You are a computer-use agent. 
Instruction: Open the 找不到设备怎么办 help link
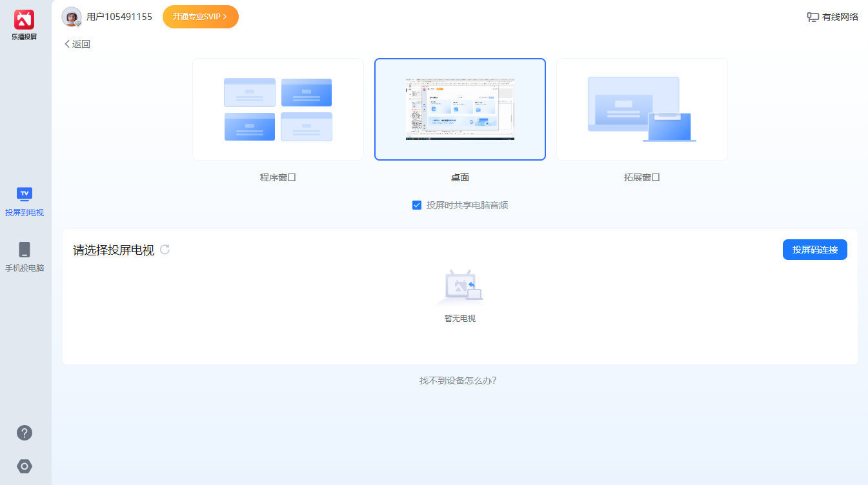pos(458,381)
